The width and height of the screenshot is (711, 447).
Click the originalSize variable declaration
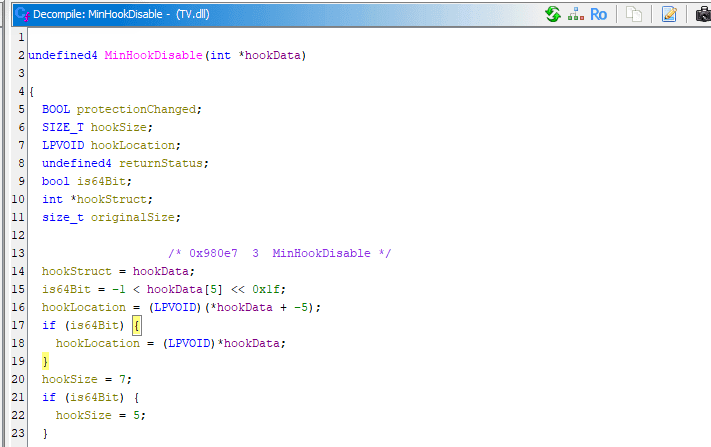tap(133, 217)
